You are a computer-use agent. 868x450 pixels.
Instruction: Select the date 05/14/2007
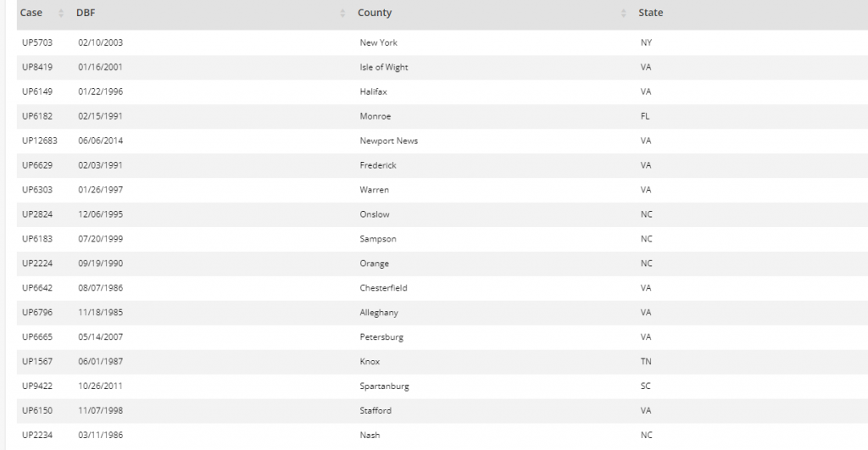tap(100, 337)
